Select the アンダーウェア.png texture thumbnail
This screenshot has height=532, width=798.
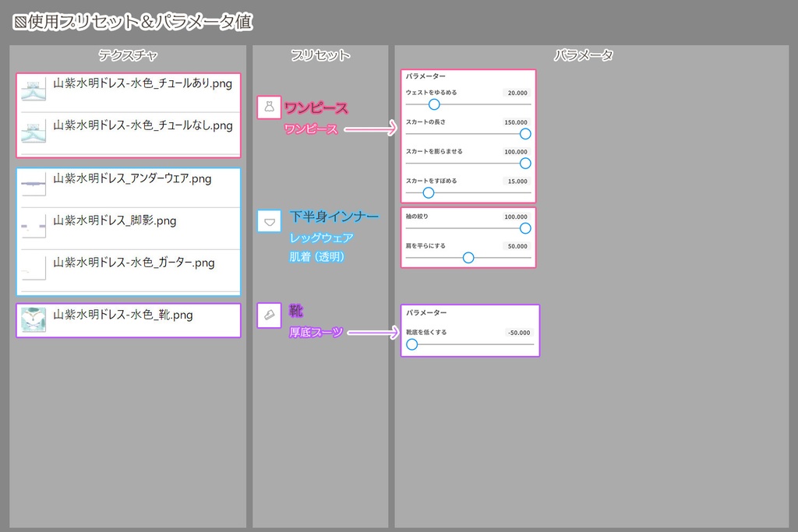34,184
